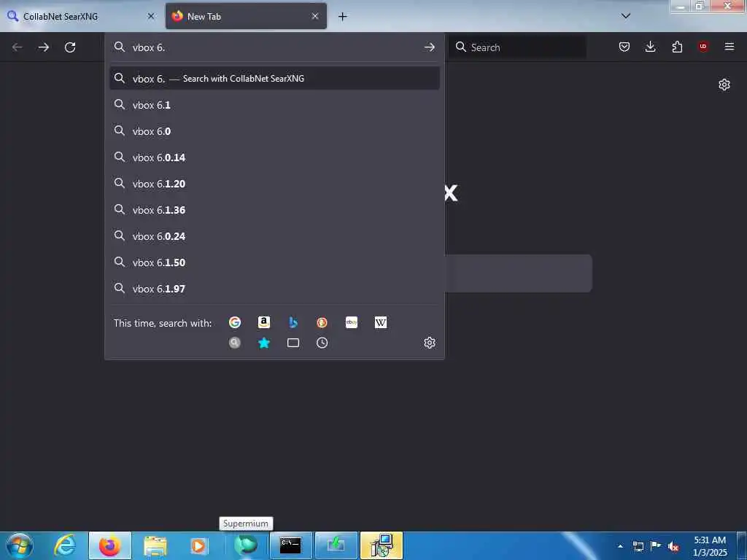
Task: Launch Supermium from the taskbar
Action: point(246,545)
